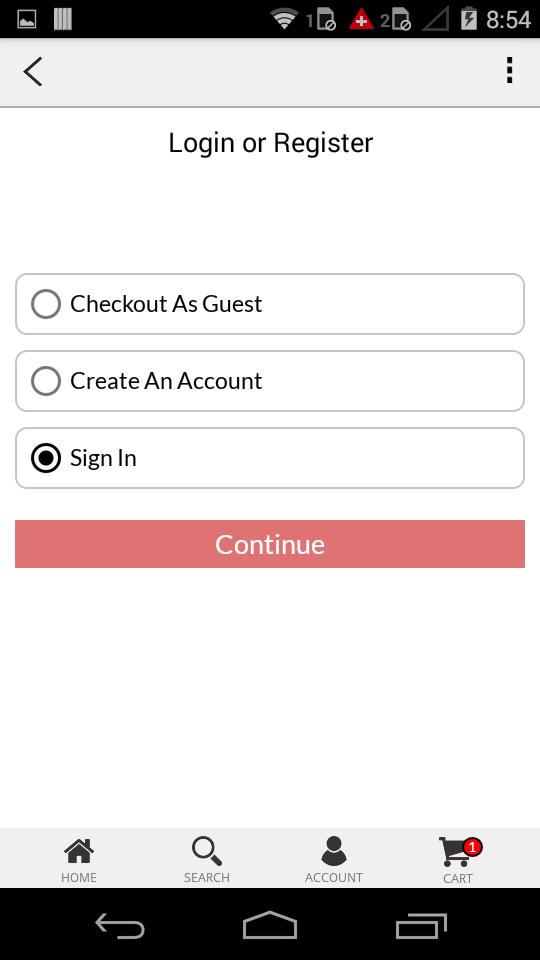Open the Android recent apps button

pos(421,925)
